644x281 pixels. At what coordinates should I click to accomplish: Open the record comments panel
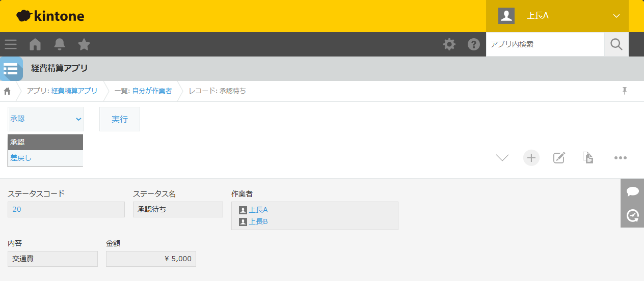[632, 191]
